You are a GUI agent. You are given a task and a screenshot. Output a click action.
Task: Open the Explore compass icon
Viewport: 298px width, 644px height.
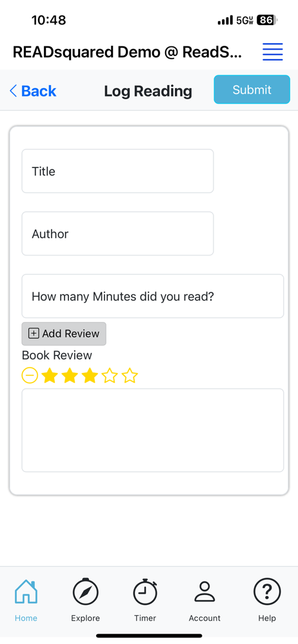pos(85,591)
